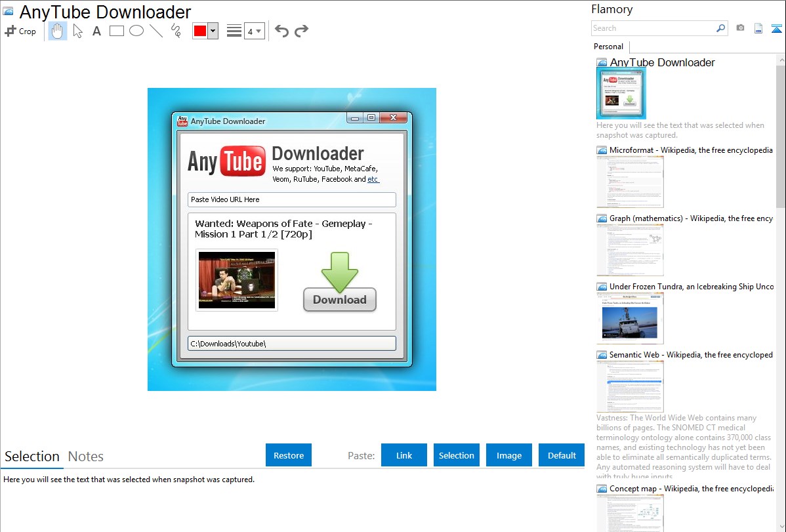This screenshot has height=532, width=786.
Task: Open the Notes tab
Action: (x=86, y=457)
